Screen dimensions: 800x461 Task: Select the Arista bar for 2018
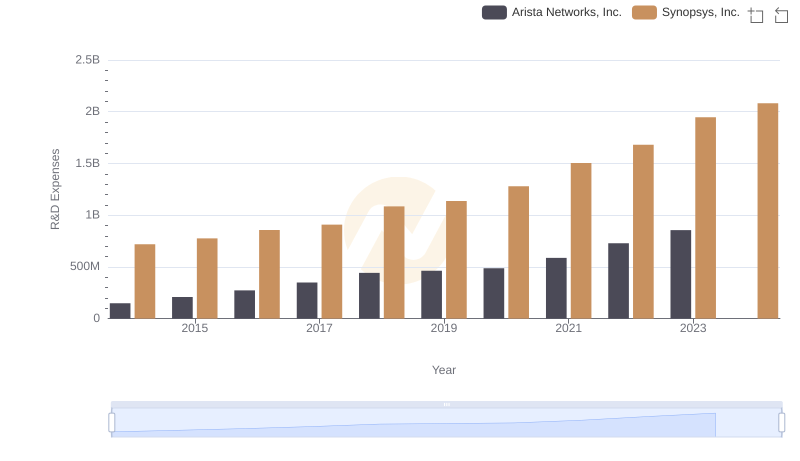pos(369,295)
